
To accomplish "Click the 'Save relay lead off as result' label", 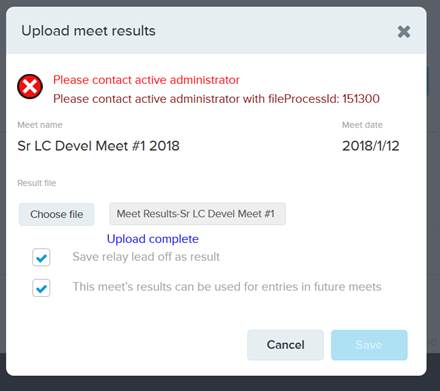I will click(x=146, y=257).
